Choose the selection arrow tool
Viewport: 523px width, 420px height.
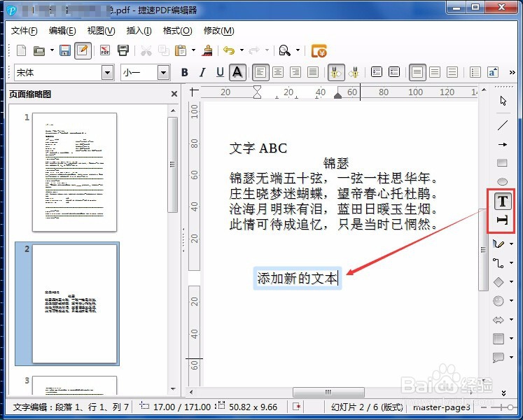(x=503, y=101)
